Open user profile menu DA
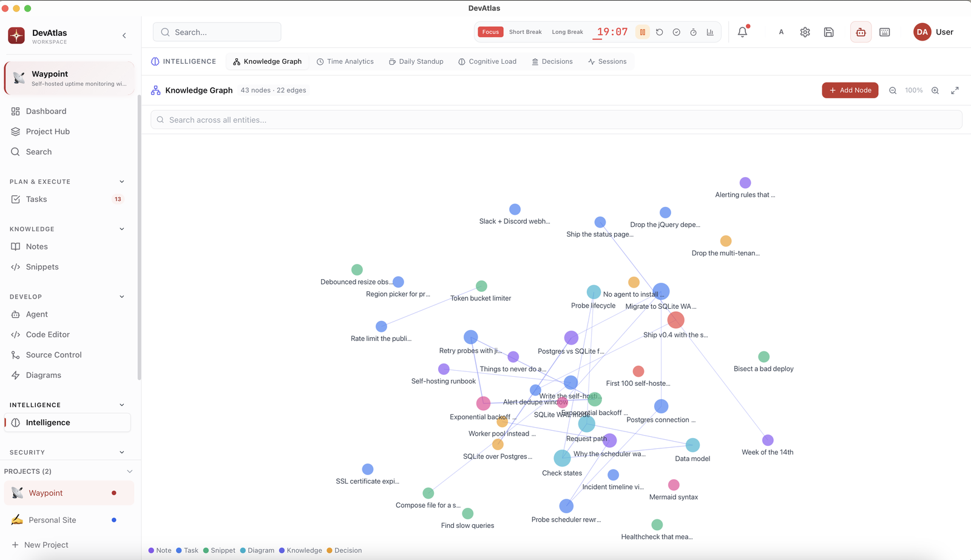971x560 pixels. click(933, 32)
